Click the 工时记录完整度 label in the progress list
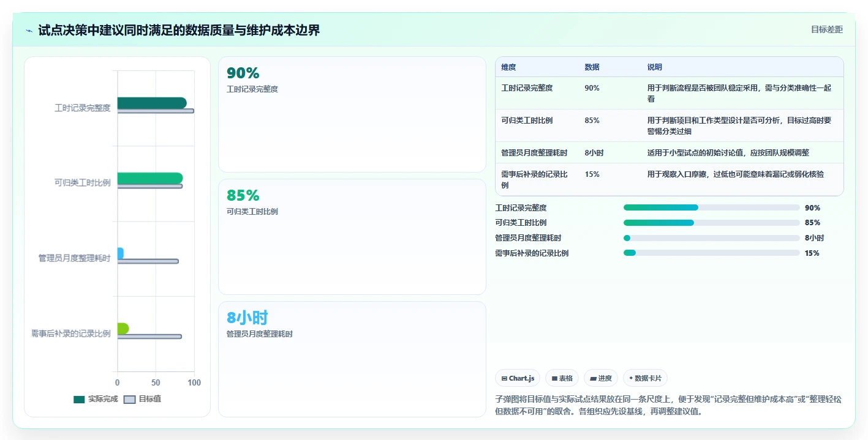This screenshot has width=868, height=440. click(521, 208)
